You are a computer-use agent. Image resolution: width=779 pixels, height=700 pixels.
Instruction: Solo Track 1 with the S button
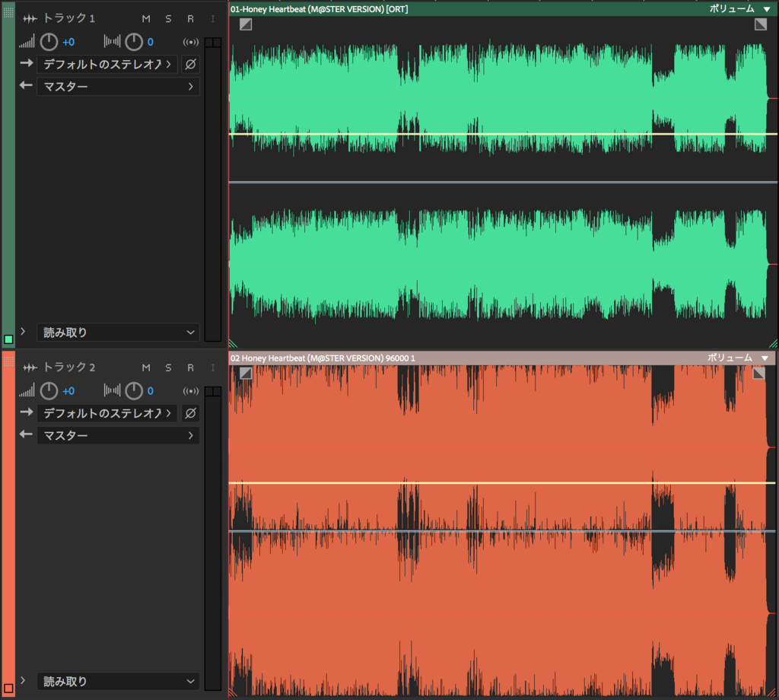(x=168, y=19)
